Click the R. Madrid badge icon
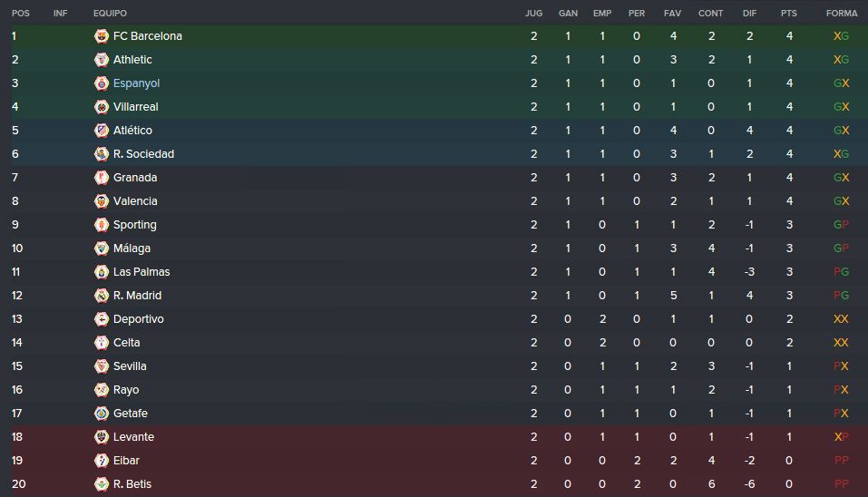The image size is (868, 497). (102, 296)
